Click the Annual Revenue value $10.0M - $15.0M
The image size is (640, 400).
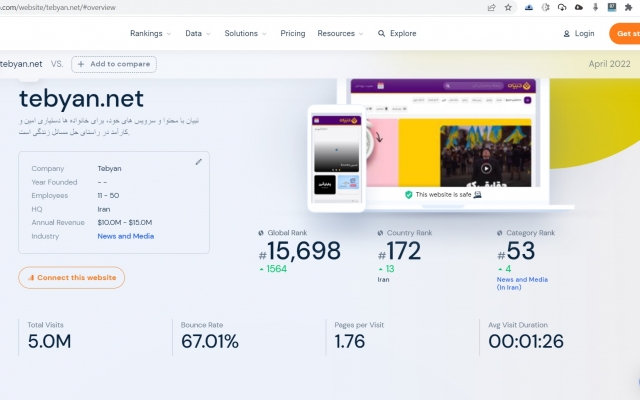point(124,222)
